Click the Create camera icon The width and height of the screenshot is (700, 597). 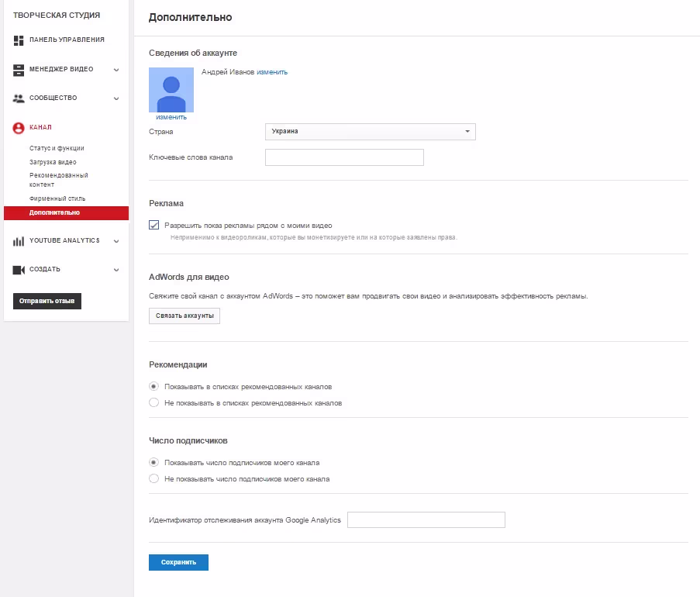click(19, 270)
